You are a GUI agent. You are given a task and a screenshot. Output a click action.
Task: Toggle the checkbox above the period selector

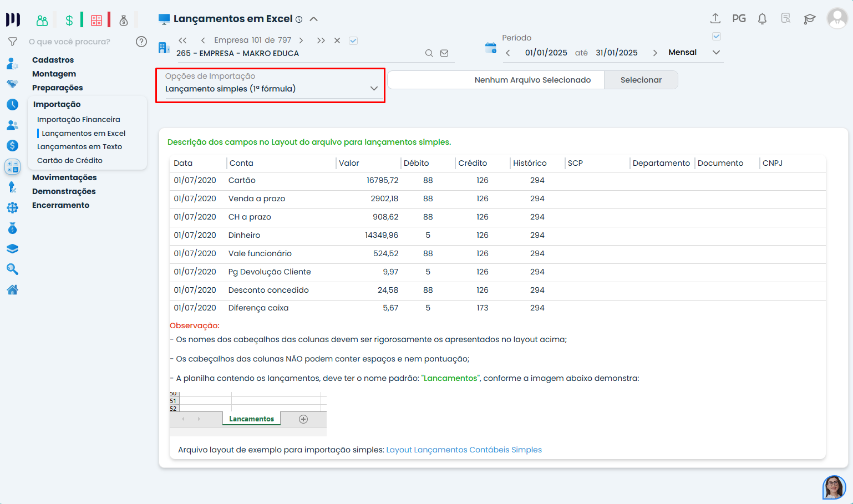[x=716, y=37]
